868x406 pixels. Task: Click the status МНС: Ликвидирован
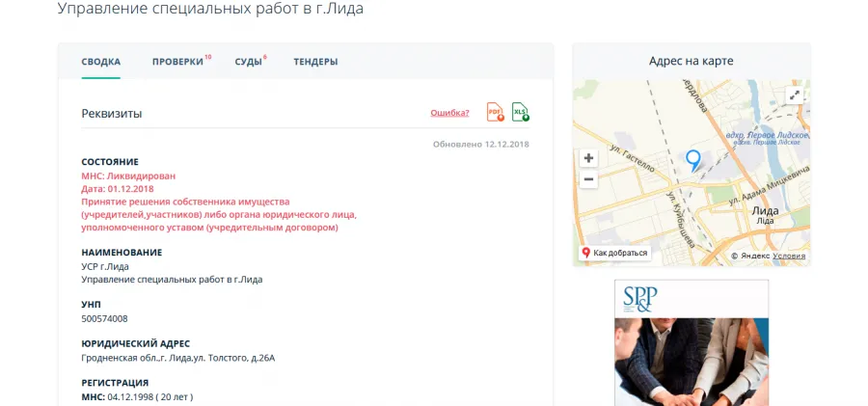pyautogui.click(x=128, y=176)
